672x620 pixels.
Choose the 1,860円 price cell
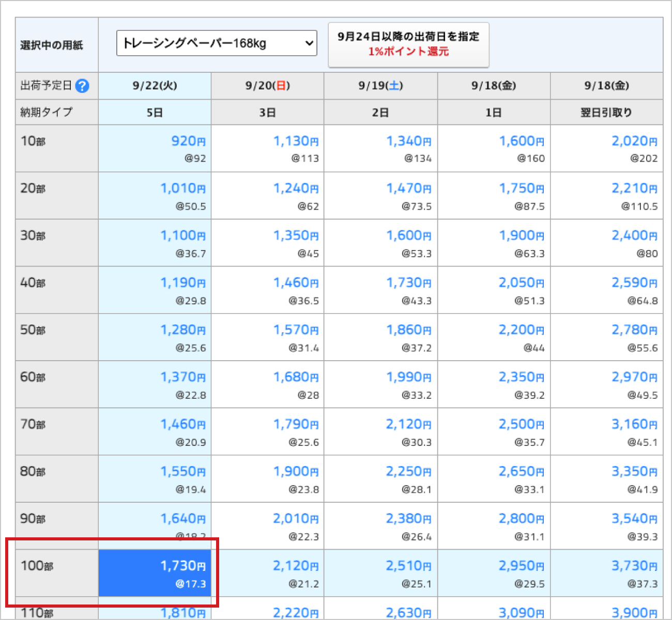[x=381, y=337]
